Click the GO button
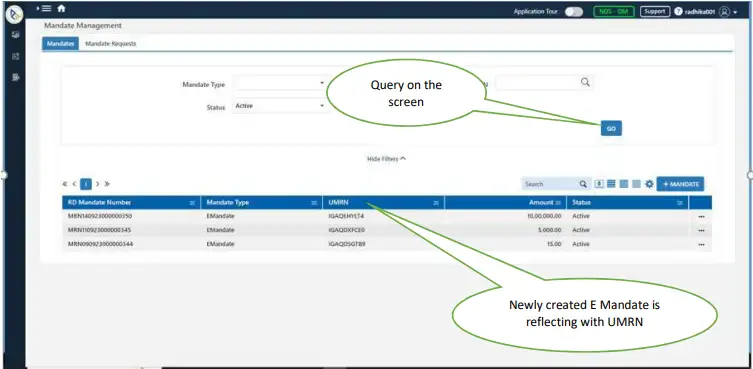 pos(611,128)
